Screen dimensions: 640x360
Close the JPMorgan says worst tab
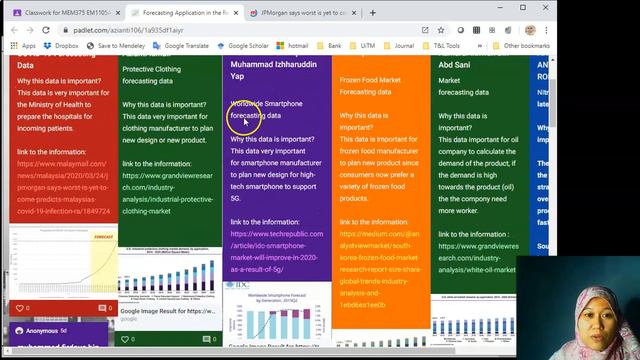click(354, 13)
